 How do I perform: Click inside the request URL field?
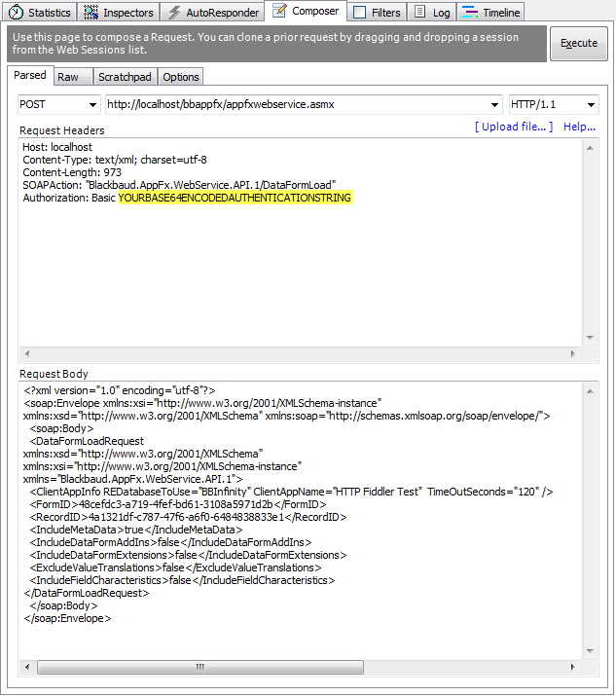tap(304, 105)
